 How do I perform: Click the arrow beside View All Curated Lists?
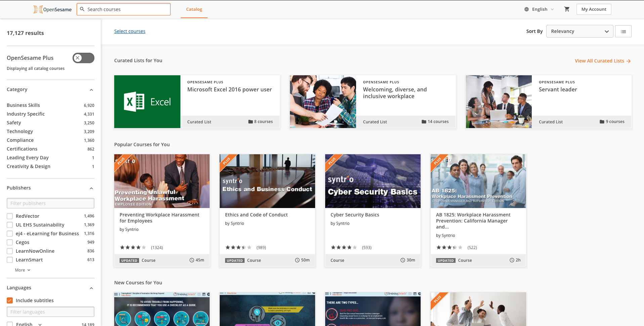[629, 61]
